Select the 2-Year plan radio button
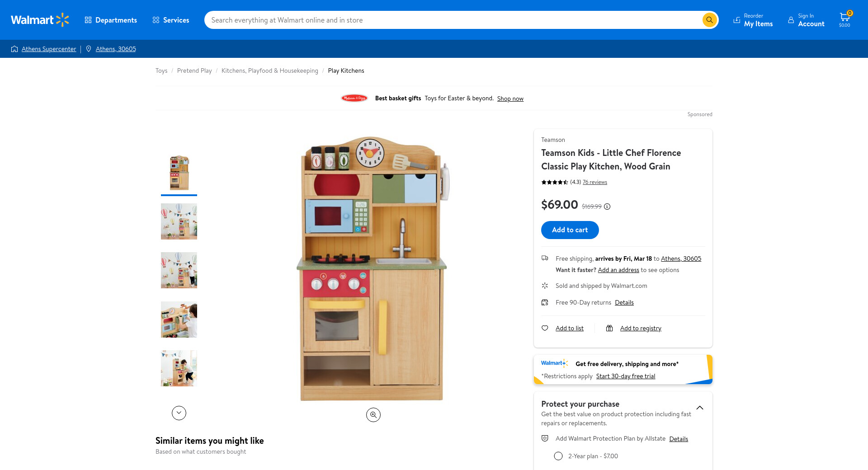 [558, 456]
